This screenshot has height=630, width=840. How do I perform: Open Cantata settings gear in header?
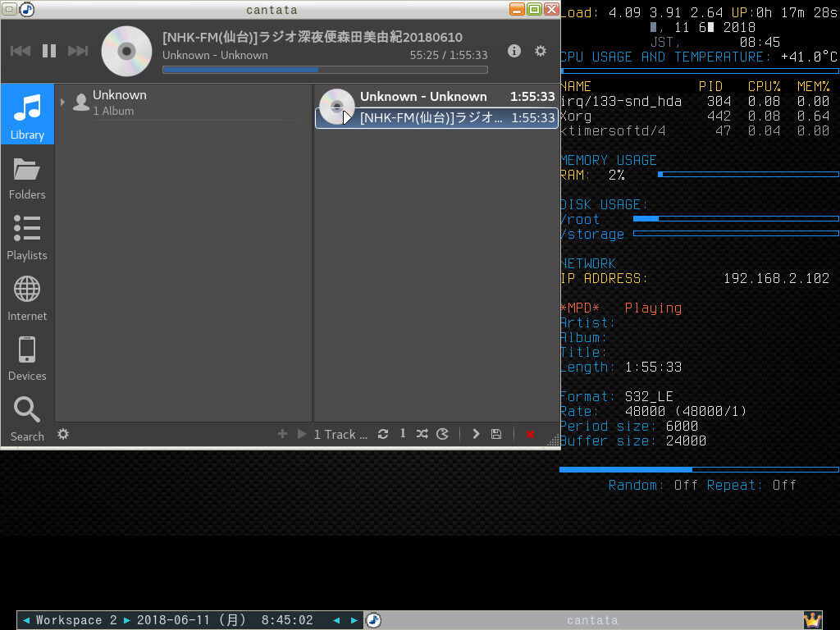(541, 51)
